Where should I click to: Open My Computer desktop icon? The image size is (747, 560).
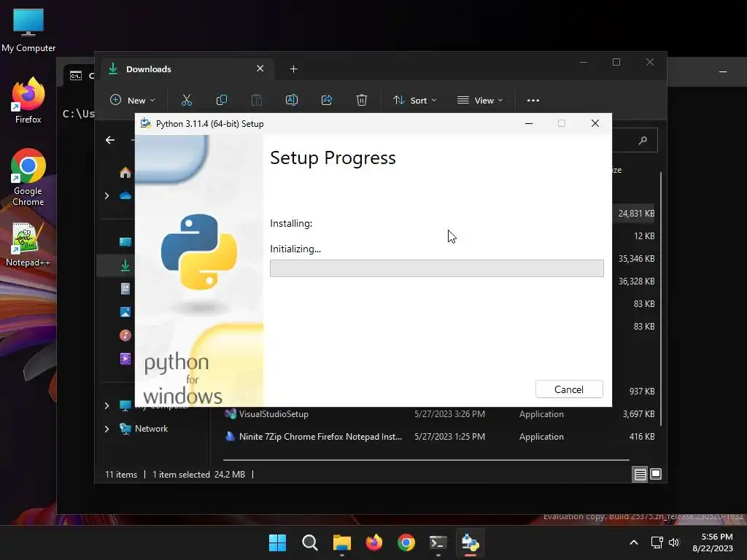(28, 29)
